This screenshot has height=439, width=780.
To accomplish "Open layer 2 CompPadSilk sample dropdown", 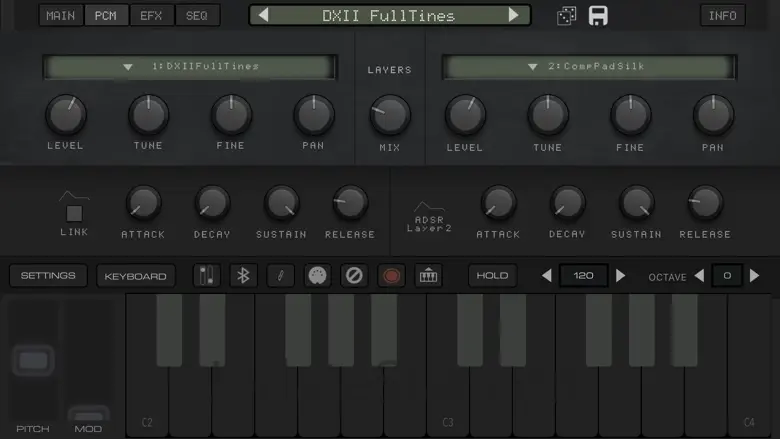I will (x=589, y=67).
